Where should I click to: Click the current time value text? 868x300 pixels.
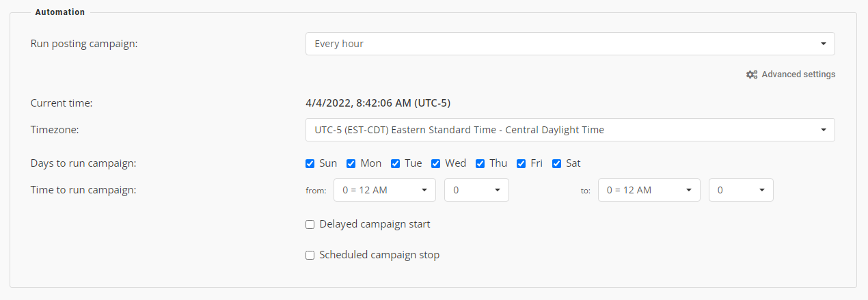[377, 103]
